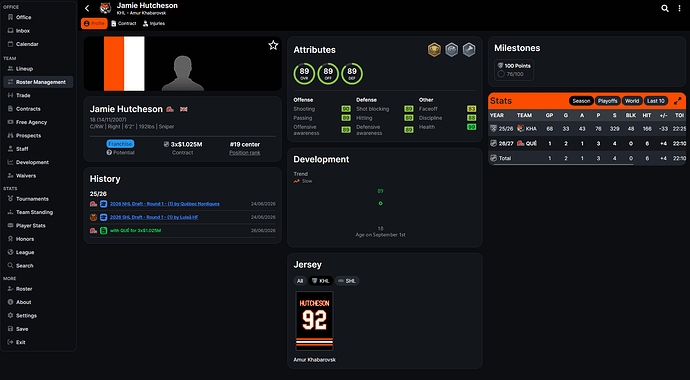Show Playoffs stats
The image size is (690, 380).
(x=607, y=101)
